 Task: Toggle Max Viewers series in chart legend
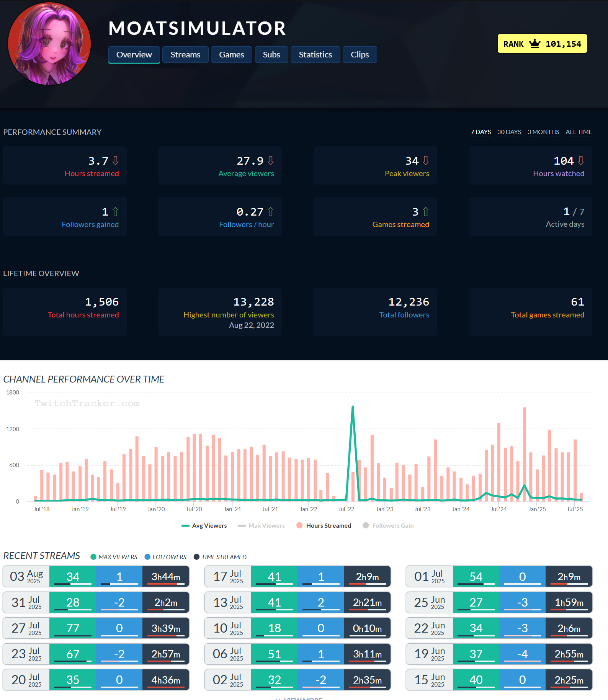[x=261, y=526]
